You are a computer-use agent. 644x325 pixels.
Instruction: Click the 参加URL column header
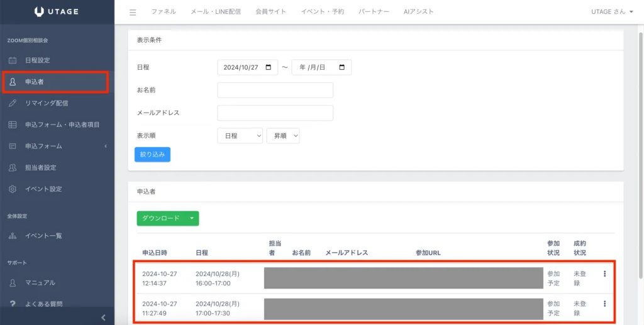(428, 253)
